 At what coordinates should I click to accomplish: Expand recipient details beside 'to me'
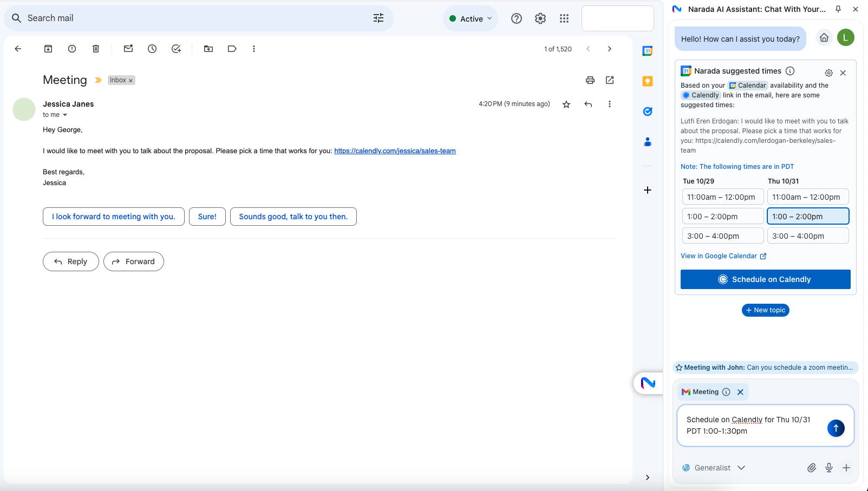(x=65, y=115)
